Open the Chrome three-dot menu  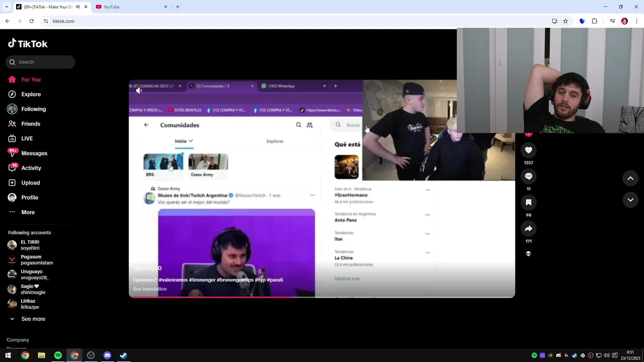click(x=636, y=21)
